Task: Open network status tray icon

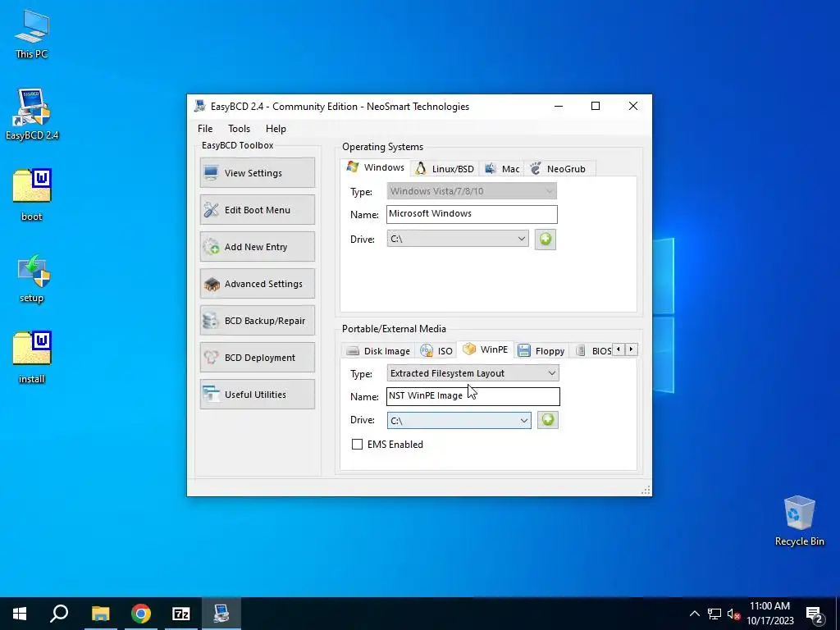Action: click(714, 614)
